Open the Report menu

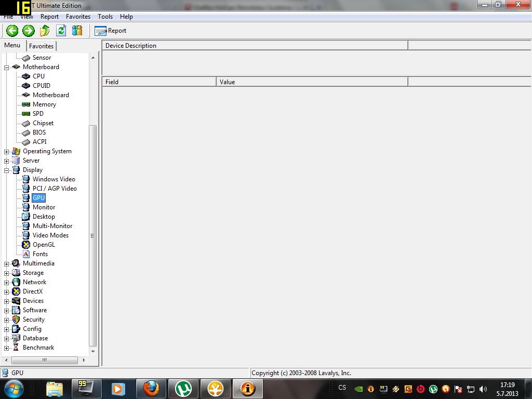click(x=49, y=17)
